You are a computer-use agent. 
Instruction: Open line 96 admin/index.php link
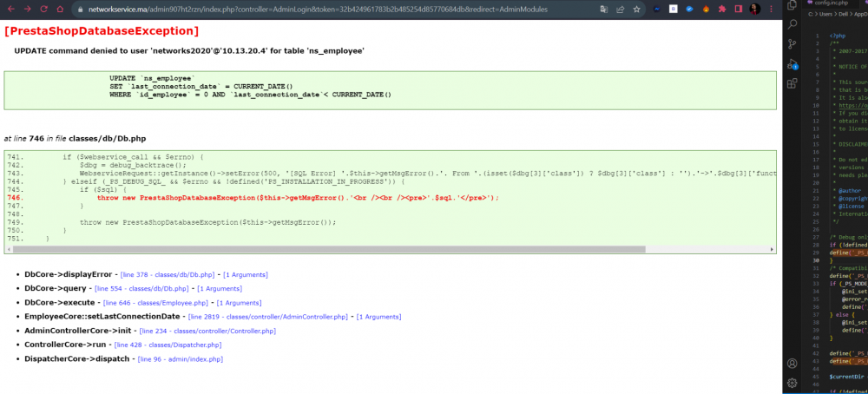pyautogui.click(x=180, y=359)
